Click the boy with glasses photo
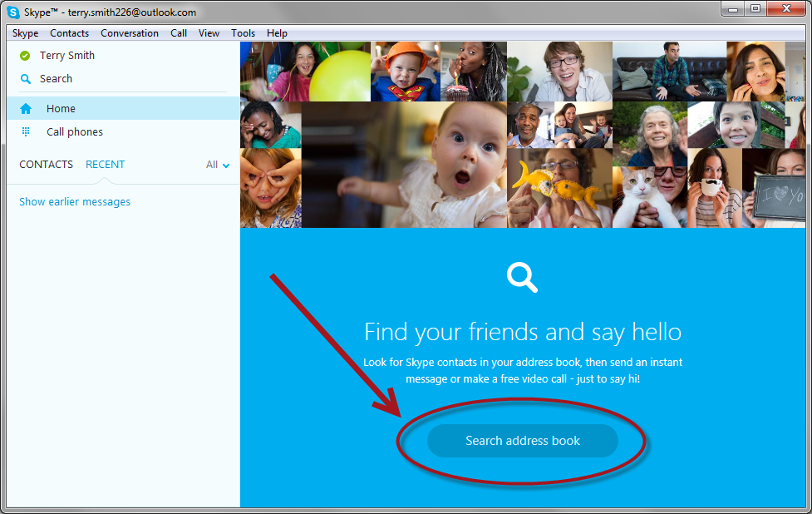 [x=560, y=72]
